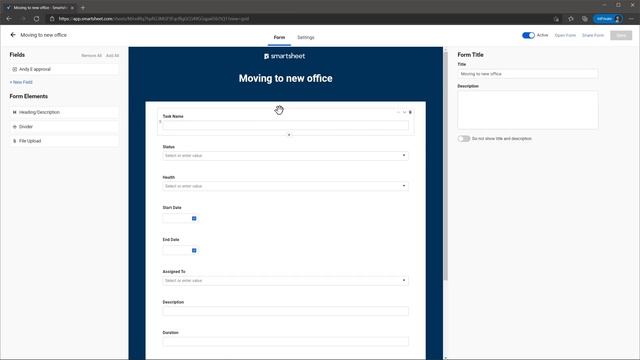
Task: Click the Task Name text input
Action: coord(285,125)
